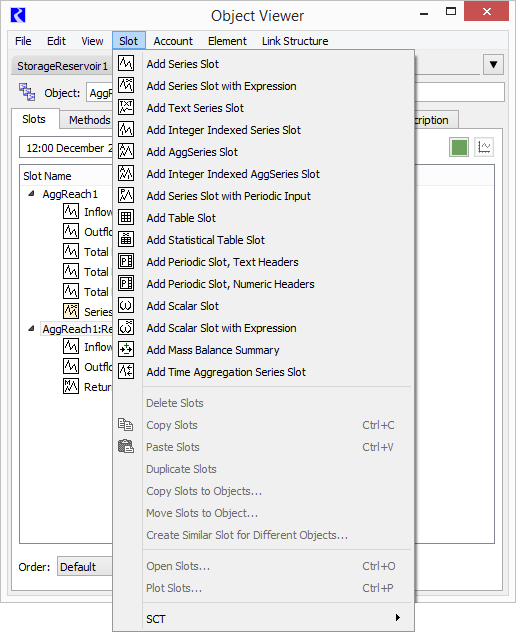
Task: Collapse the AggReach1:Re tree node
Action: (31, 328)
